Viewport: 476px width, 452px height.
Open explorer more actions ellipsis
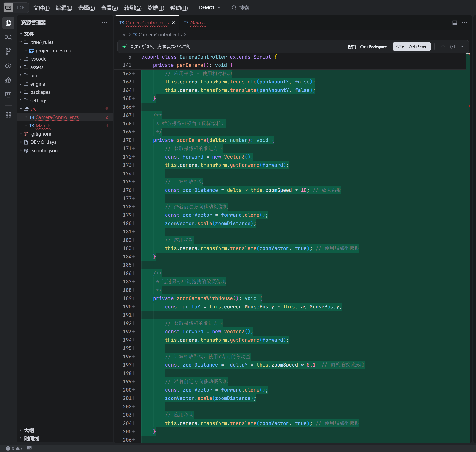click(104, 22)
